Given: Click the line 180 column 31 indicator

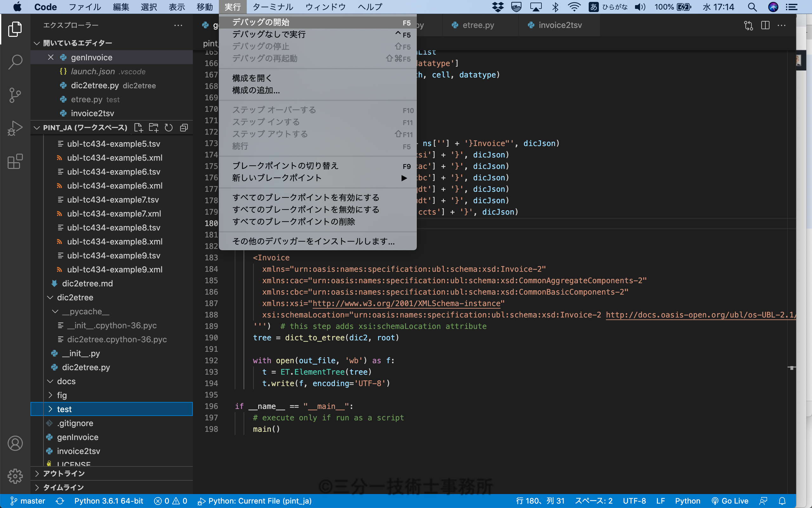Looking at the screenshot, I should [540, 501].
